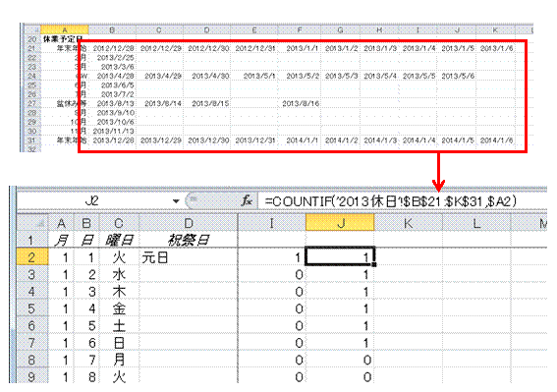Select row 2 header in lower sheet
This screenshot has height=392, width=557.
[32, 257]
